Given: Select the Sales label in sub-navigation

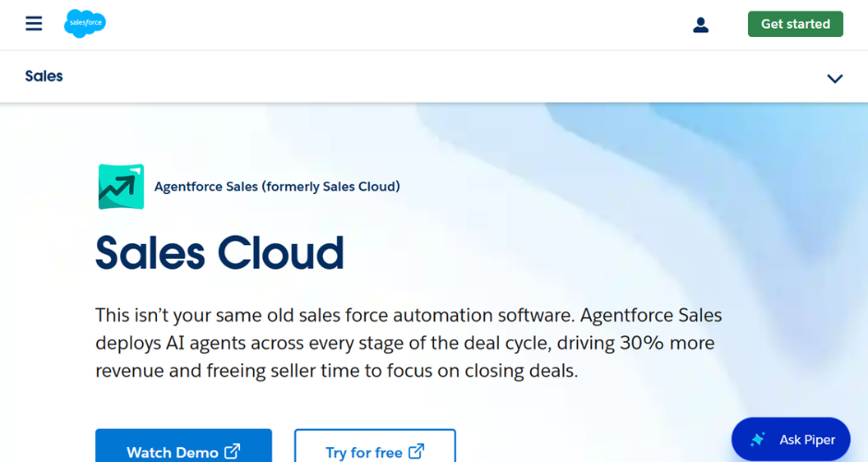Looking at the screenshot, I should click(x=43, y=77).
